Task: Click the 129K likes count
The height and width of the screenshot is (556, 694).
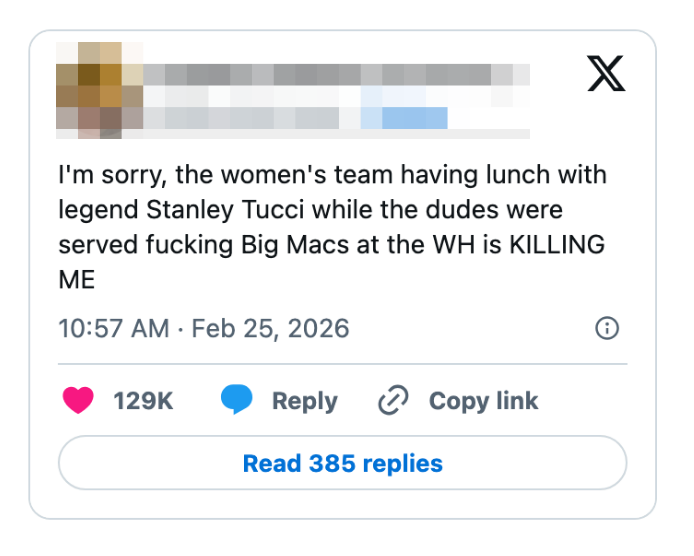Action: [143, 401]
